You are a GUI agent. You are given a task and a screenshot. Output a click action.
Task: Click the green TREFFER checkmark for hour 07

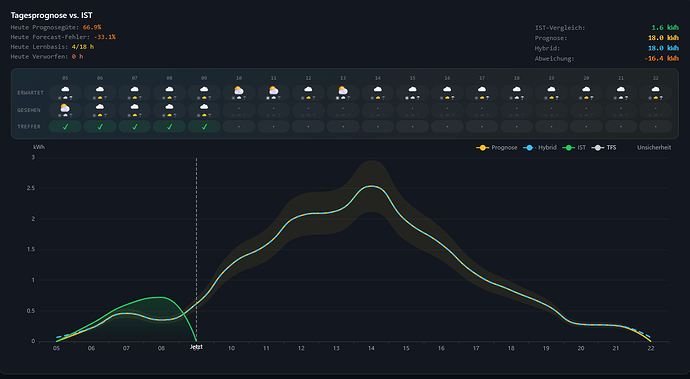pos(135,127)
